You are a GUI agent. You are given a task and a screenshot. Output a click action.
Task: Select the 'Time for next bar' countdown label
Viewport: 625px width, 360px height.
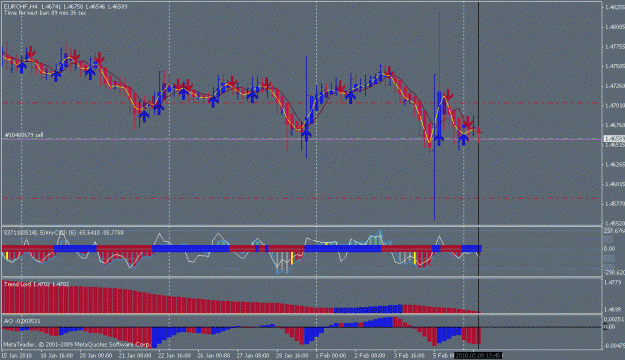coord(45,13)
